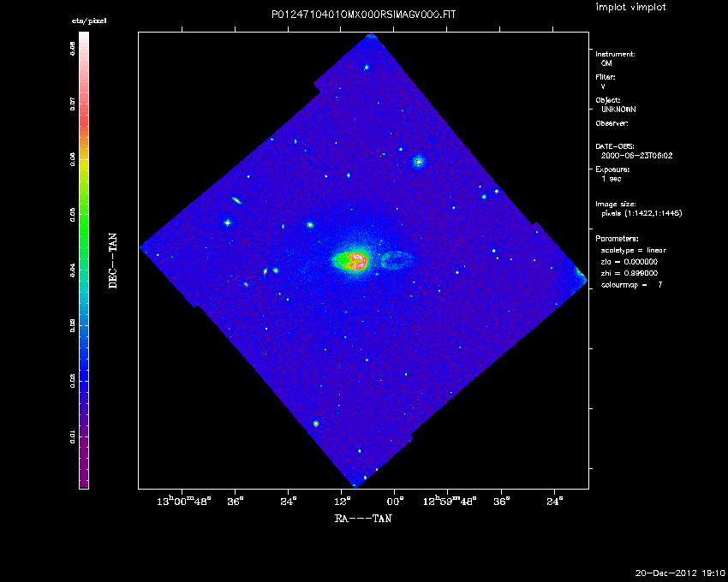Screen dimensions: 728x582
Task: Click the 'pixels (1:1422,1:1445)' value
Action: pyautogui.click(x=641, y=213)
